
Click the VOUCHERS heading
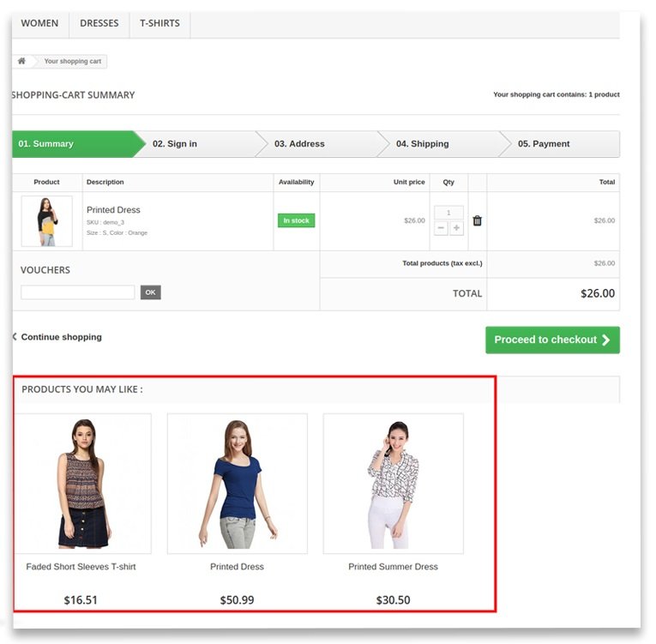click(x=45, y=270)
